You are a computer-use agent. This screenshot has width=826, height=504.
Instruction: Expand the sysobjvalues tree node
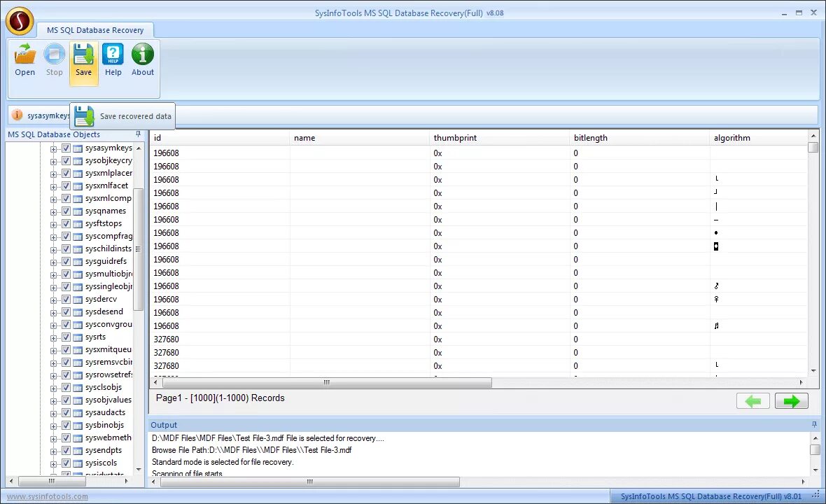(53, 401)
